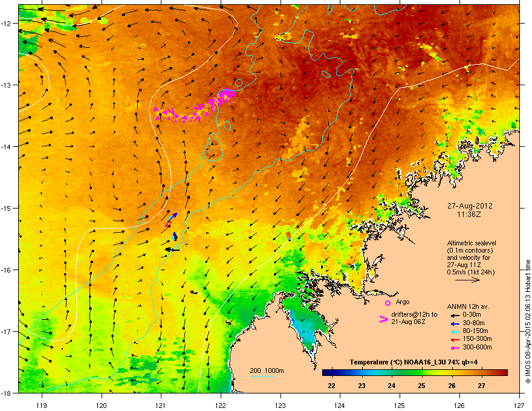
Task: Click the 0.5m/s velocity scale arrow
Action: click(x=467, y=280)
